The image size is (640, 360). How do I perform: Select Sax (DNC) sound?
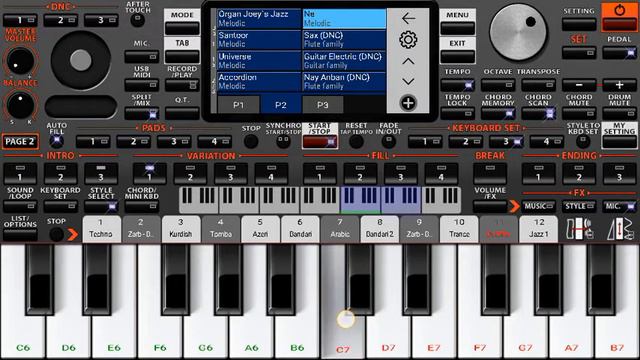click(x=344, y=40)
